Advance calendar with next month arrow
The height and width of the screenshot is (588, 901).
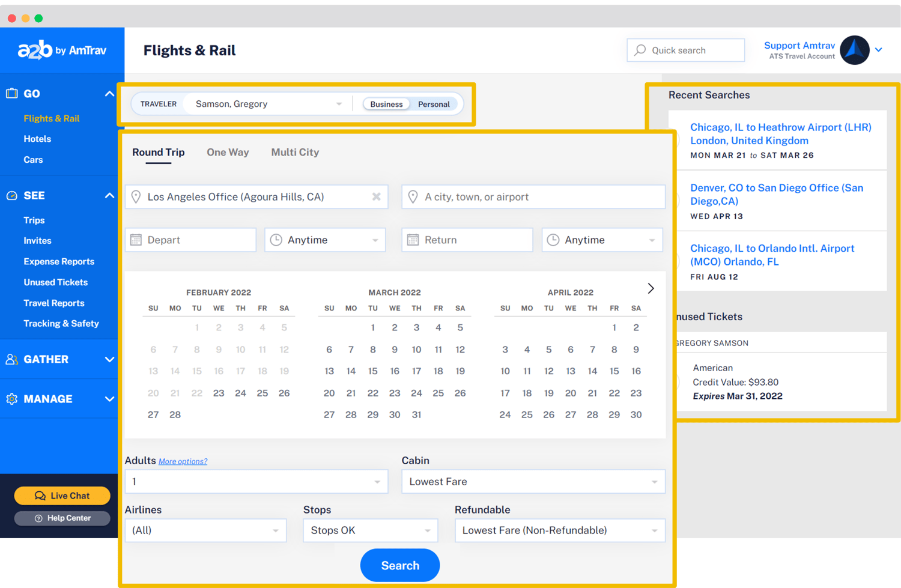pyautogui.click(x=651, y=288)
